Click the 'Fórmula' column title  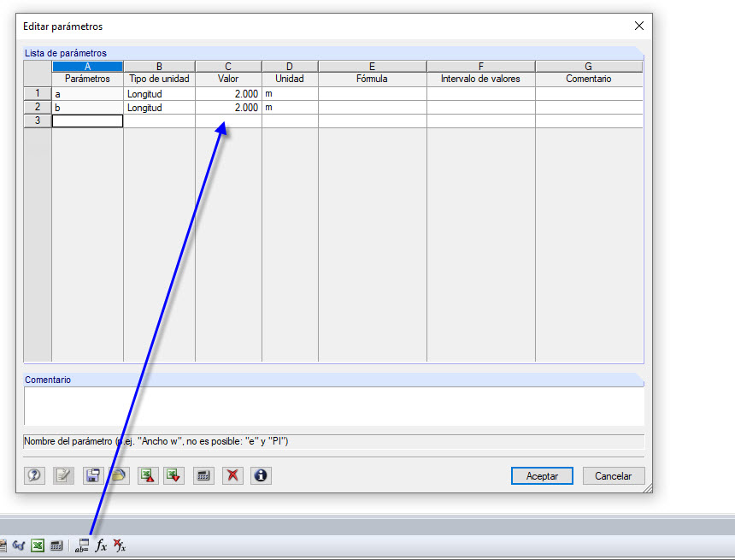(x=372, y=79)
